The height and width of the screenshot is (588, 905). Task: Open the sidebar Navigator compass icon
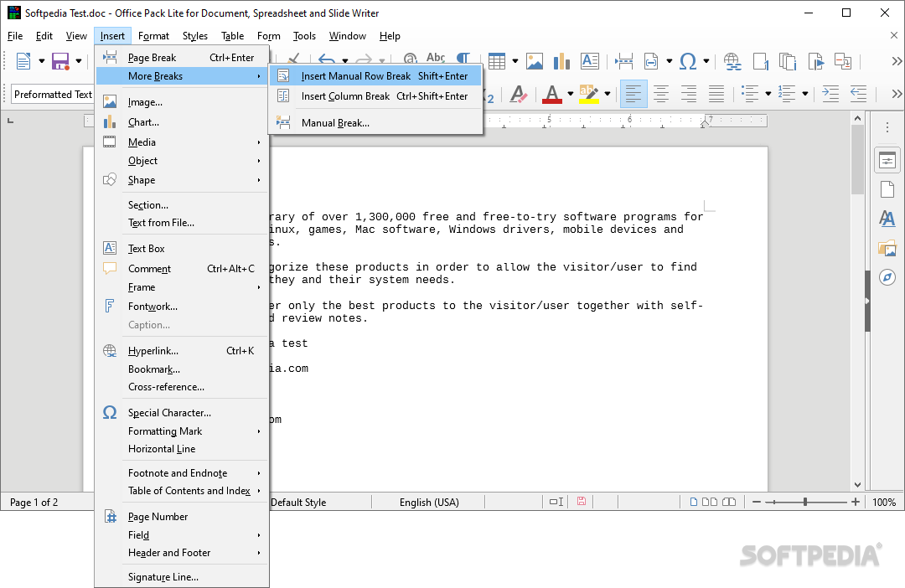coord(887,277)
